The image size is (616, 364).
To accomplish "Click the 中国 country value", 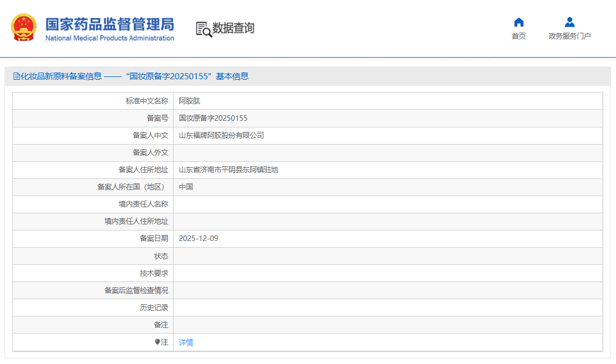I will 186,187.
